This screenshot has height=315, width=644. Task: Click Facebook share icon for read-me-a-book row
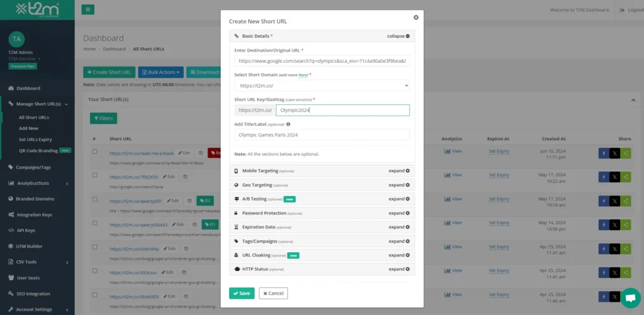tap(604, 153)
